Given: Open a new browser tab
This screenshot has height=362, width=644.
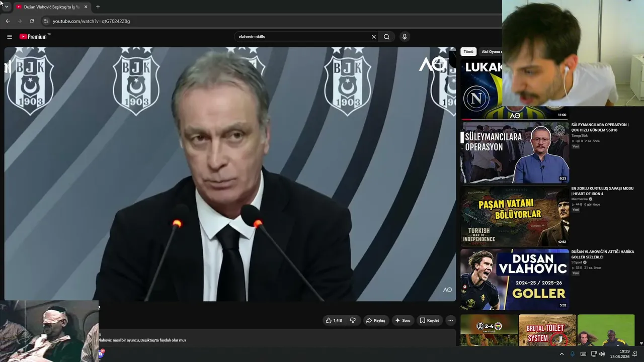Looking at the screenshot, I should pos(98,7).
